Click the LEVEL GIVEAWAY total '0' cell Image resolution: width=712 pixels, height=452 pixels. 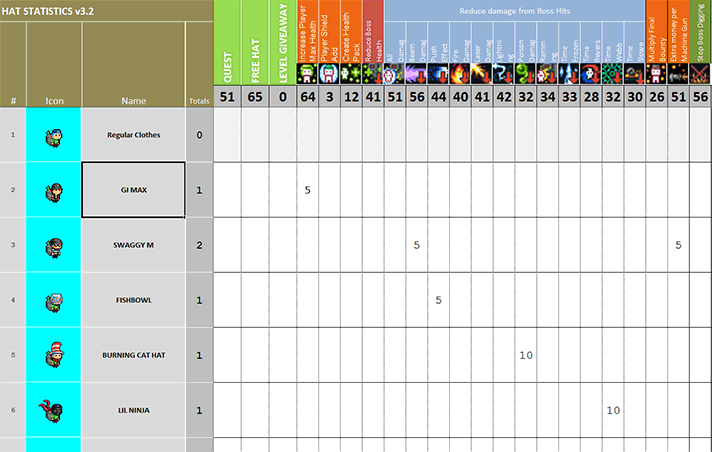coord(283,96)
